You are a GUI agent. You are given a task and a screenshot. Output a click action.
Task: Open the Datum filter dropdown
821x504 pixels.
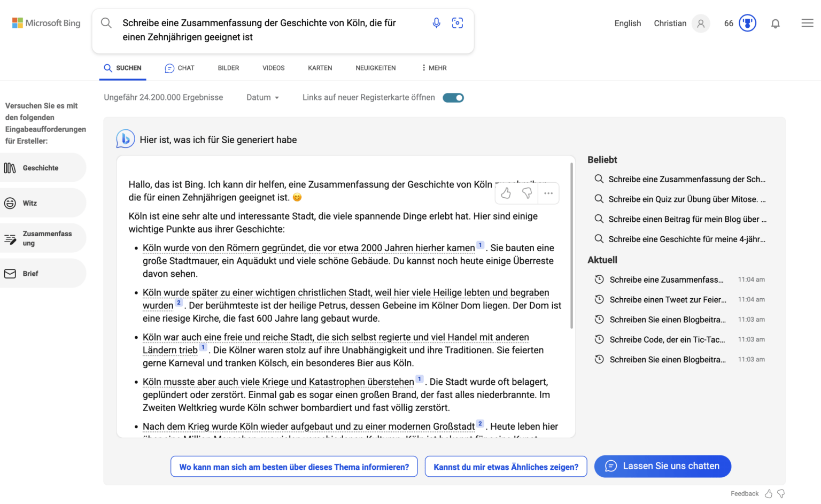click(262, 97)
